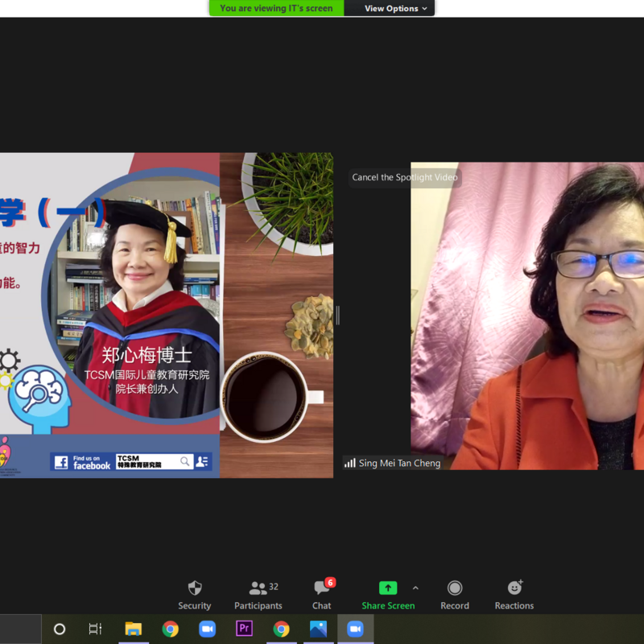Image resolution: width=644 pixels, height=644 pixels.
Task: Select Sing Mei Tan Cheng's video tile
Action: pyautogui.click(x=527, y=322)
